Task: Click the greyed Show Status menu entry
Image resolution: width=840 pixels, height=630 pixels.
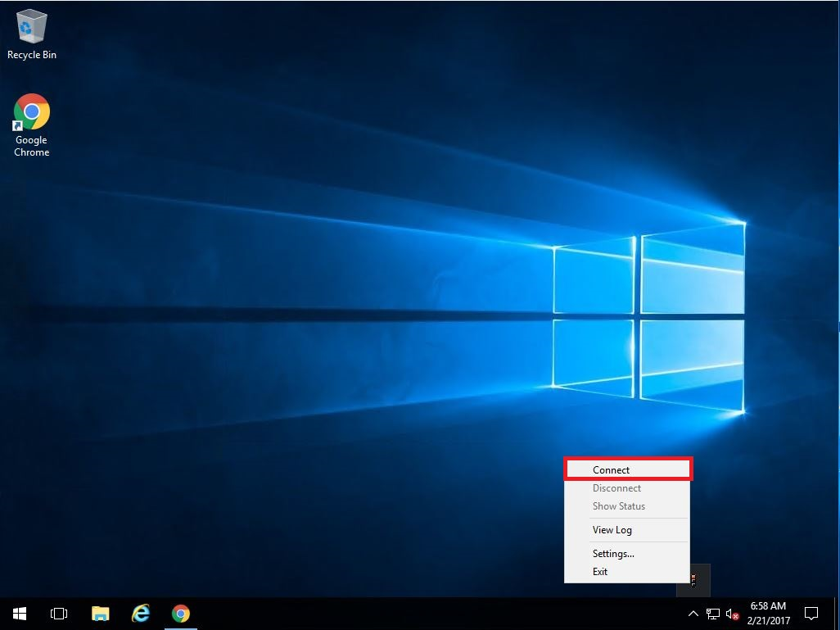Action: [627, 506]
